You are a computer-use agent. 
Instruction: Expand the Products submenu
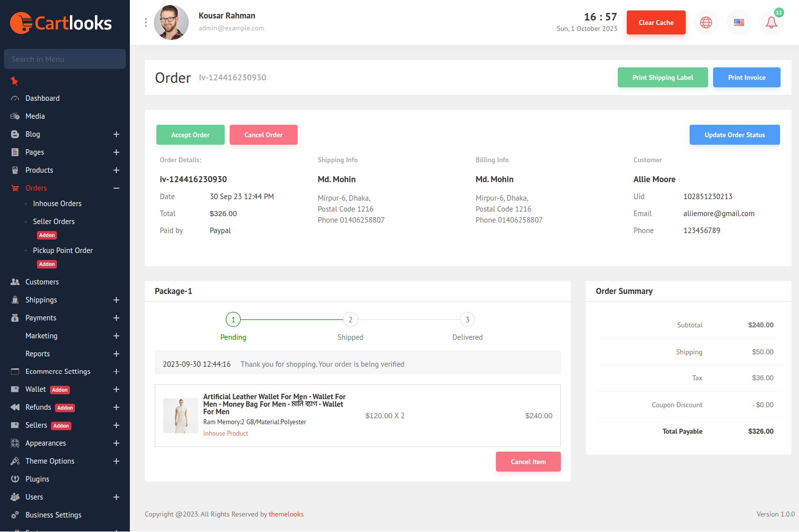[x=116, y=170]
